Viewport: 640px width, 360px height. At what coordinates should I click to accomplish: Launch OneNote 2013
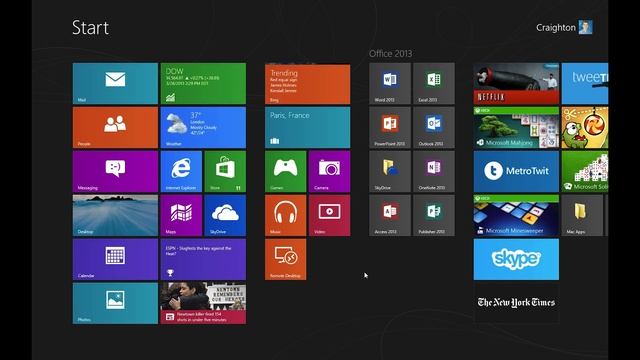tap(434, 171)
